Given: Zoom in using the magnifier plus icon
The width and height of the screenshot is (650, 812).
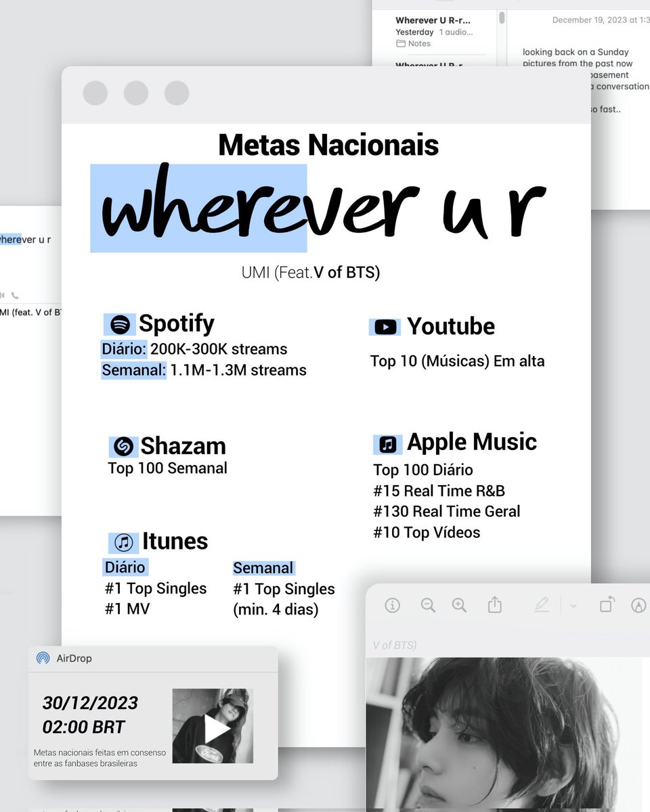Looking at the screenshot, I should [460, 605].
